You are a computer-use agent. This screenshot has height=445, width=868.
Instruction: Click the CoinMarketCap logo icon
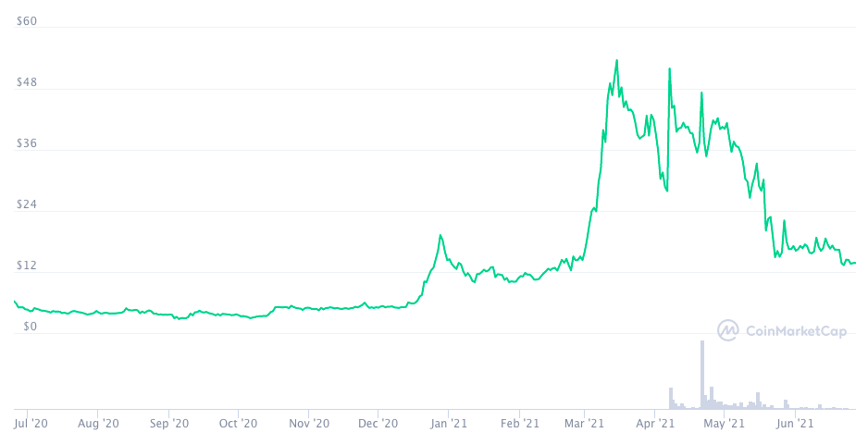(729, 330)
